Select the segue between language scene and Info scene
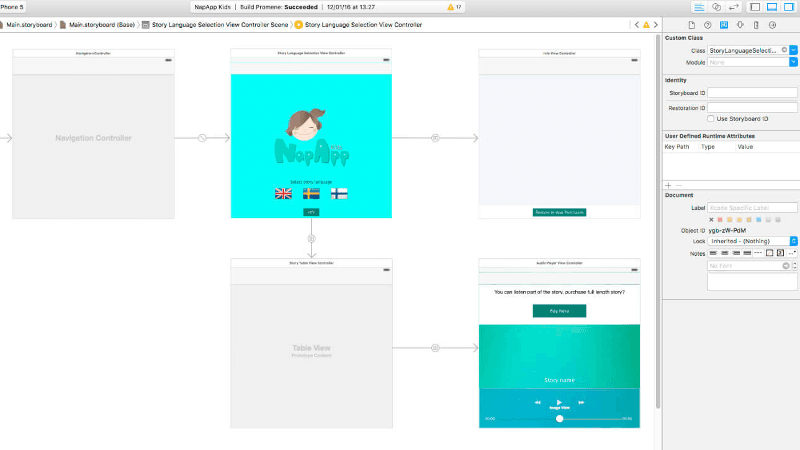Screen dimensions: 800x450 coord(435,138)
